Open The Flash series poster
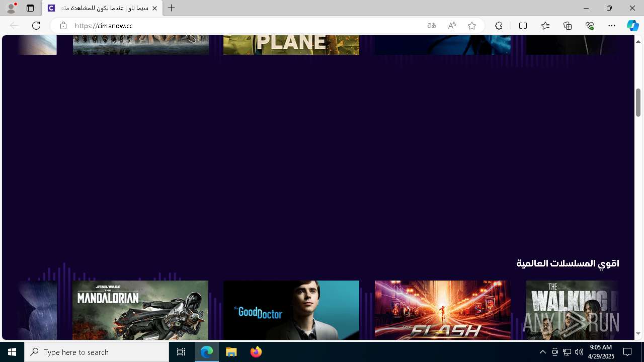The image size is (644, 362). click(443, 310)
